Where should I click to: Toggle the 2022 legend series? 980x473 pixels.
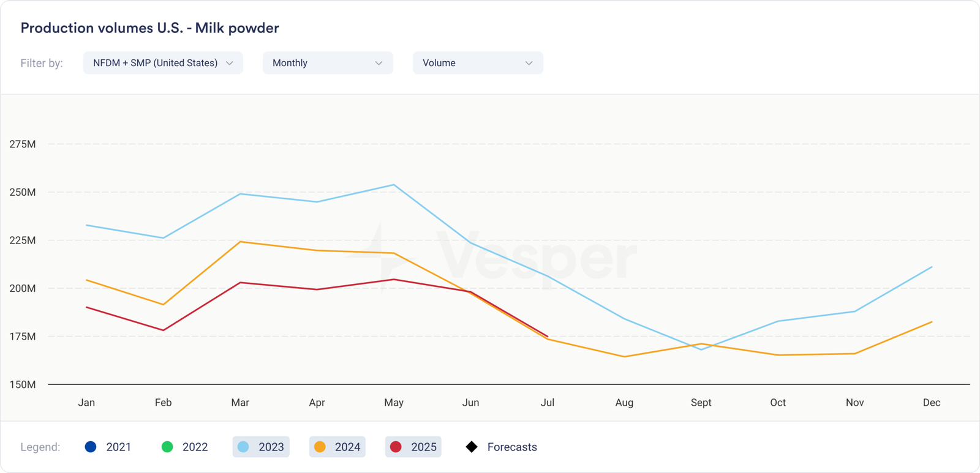185,447
